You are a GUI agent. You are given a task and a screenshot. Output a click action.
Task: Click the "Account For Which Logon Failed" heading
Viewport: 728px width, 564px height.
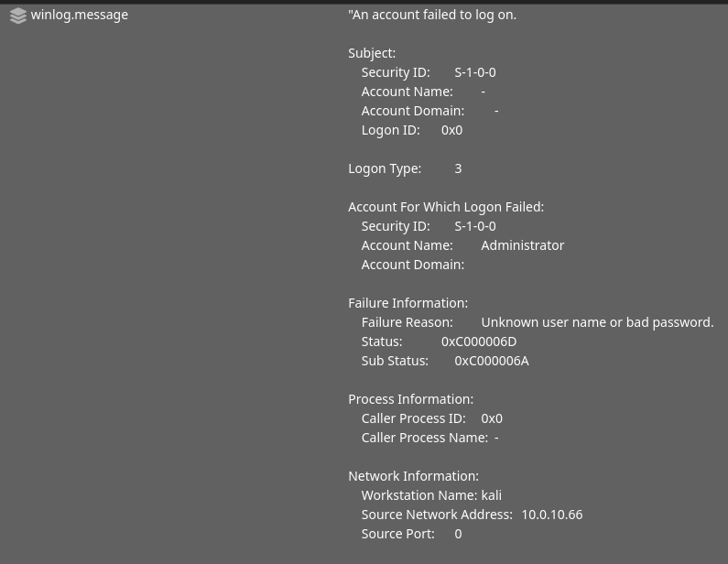click(x=446, y=207)
